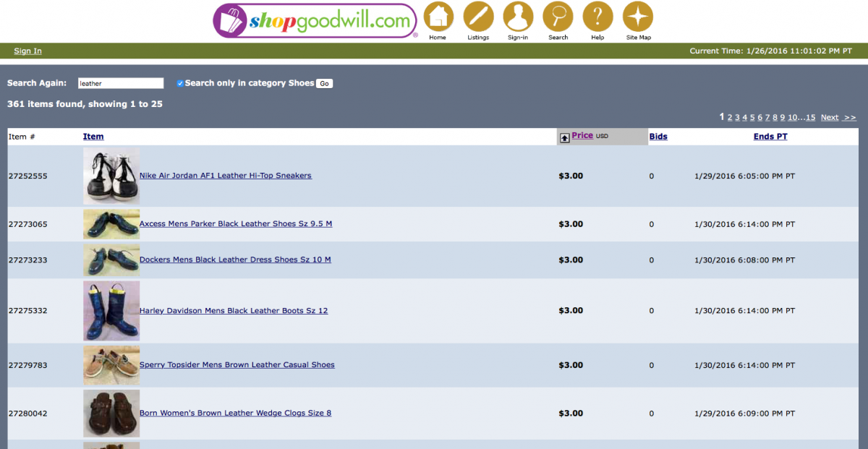Sort by the Bids column header
Screen dimensions: 868x449
point(658,137)
